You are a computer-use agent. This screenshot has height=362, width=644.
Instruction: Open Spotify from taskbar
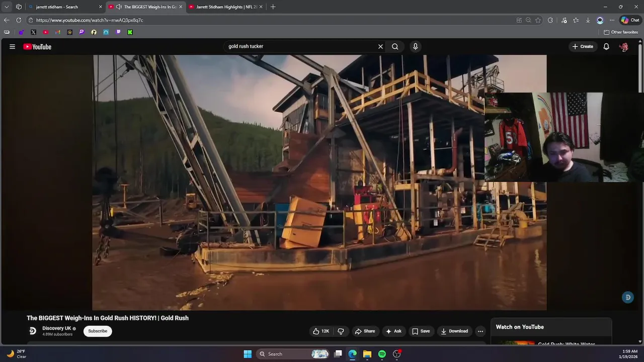click(x=382, y=354)
